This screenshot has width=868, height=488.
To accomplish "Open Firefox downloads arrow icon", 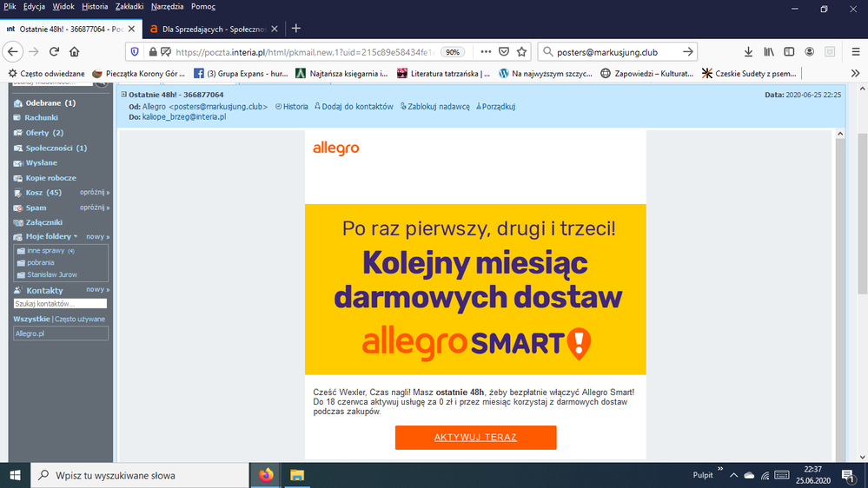I will [x=748, y=52].
